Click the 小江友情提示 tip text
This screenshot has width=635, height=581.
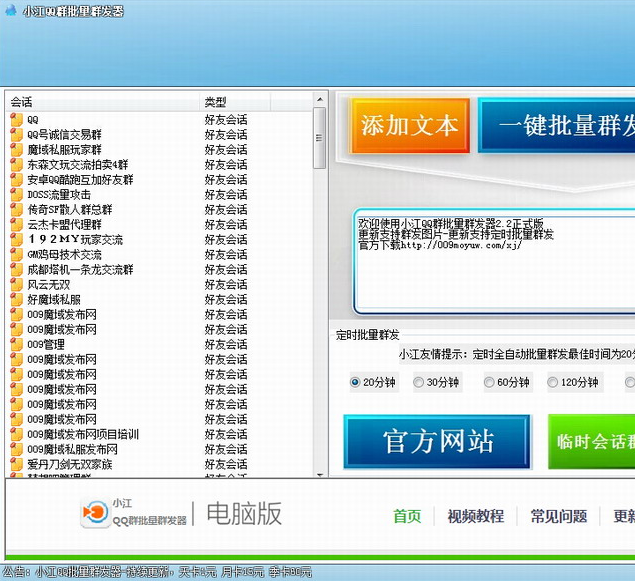point(517,354)
